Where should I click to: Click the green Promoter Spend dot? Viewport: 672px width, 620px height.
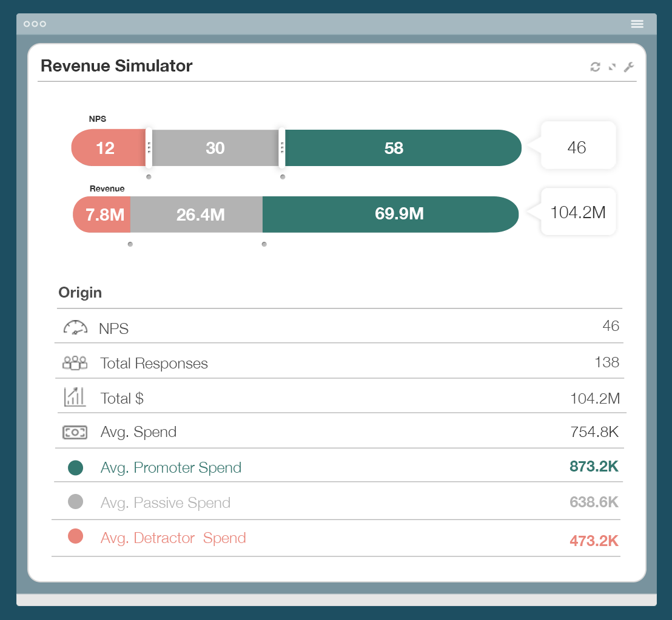pos(75,467)
